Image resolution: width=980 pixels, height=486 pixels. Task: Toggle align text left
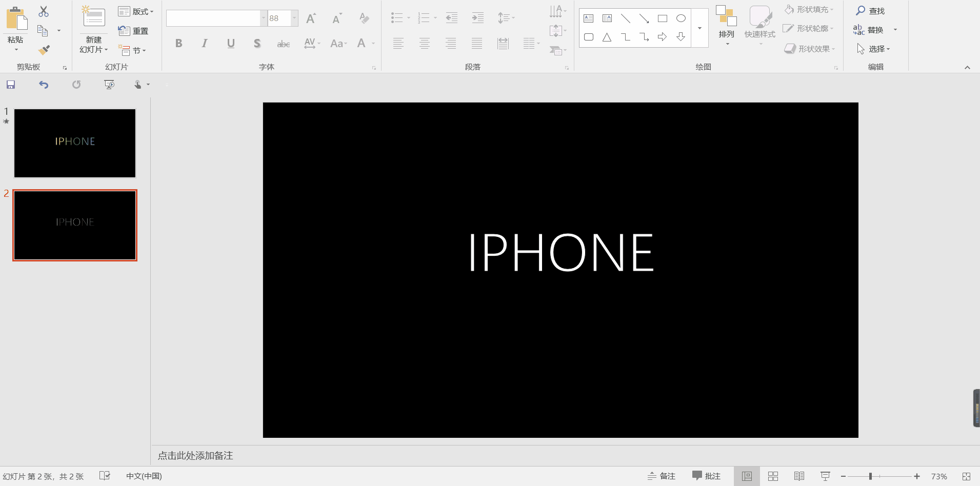[398, 44]
